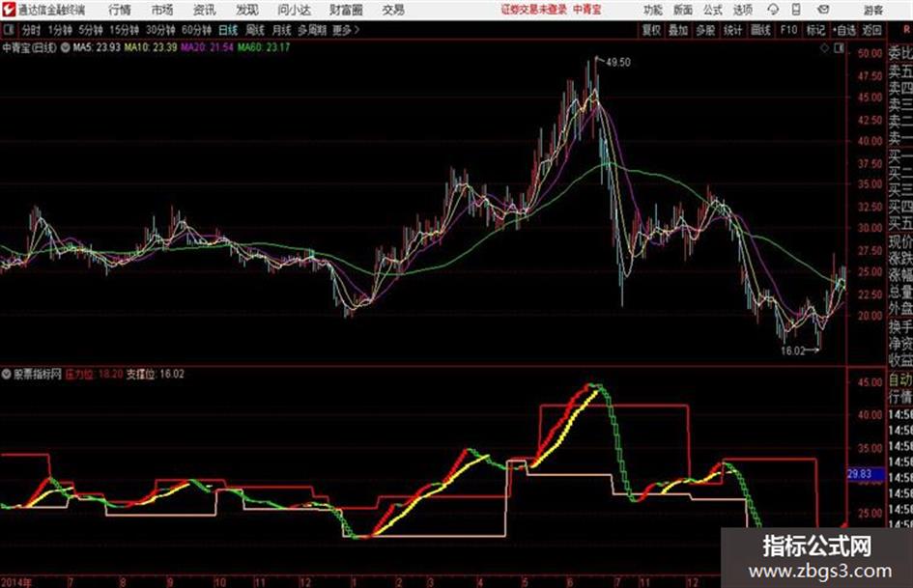Expand the 更多 periods list
Screen dimensions: 913x588
coord(345,30)
